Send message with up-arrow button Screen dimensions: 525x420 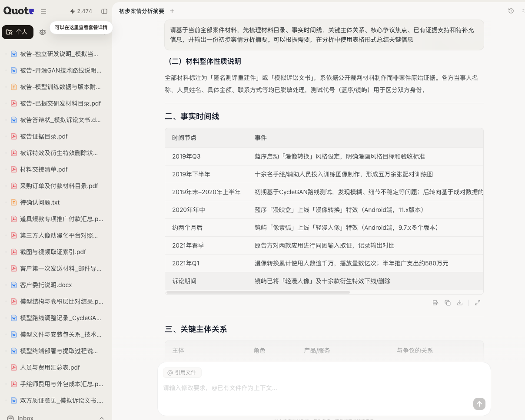(x=479, y=403)
